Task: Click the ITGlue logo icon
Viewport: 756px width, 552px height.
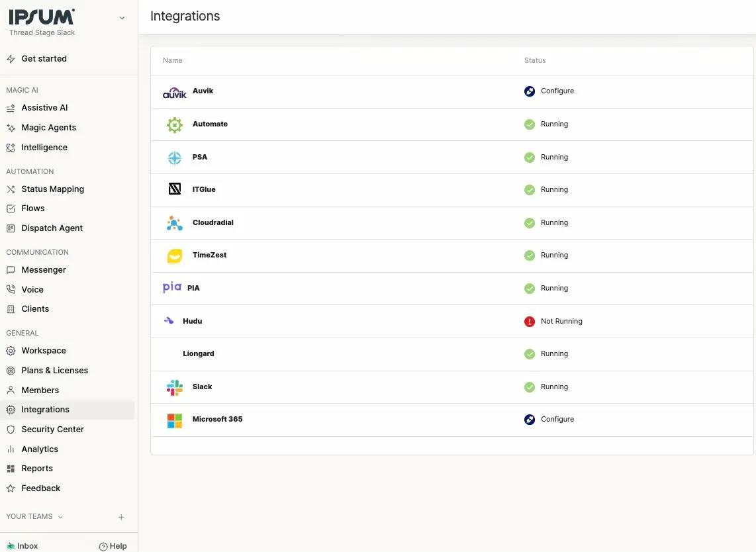Action: coord(175,189)
